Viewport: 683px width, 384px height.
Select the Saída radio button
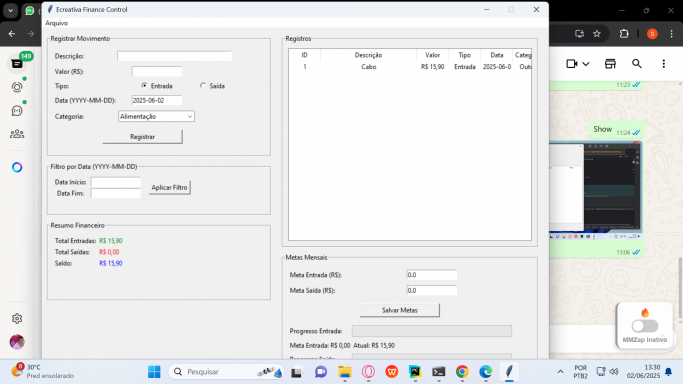pyautogui.click(x=203, y=86)
